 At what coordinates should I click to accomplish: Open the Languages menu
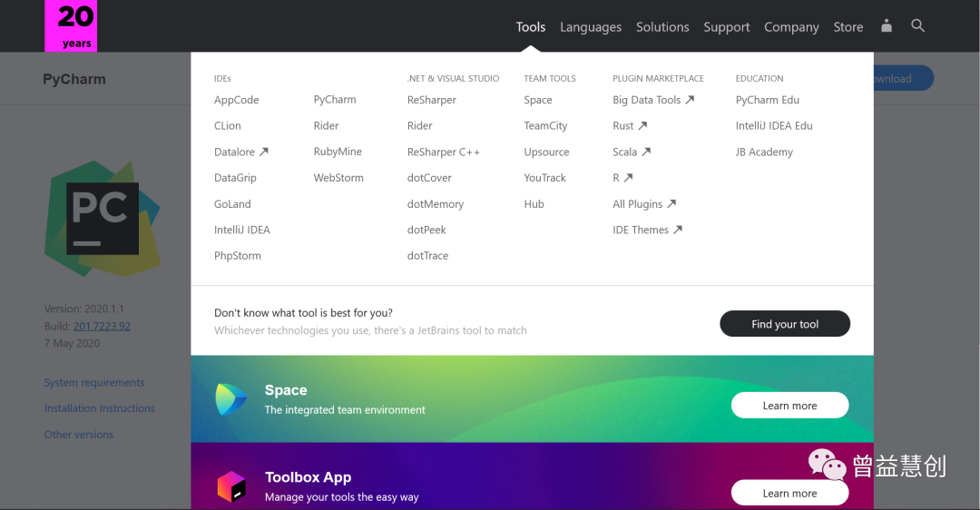pyautogui.click(x=591, y=27)
